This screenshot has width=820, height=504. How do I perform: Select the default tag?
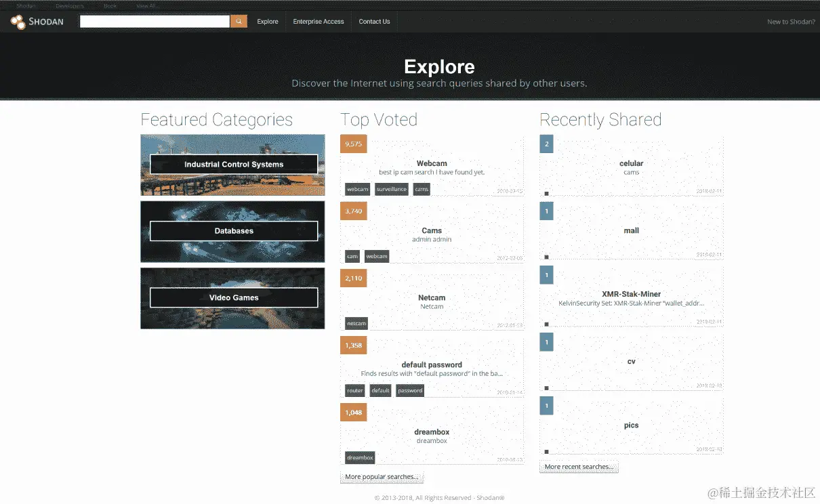pos(380,390)
